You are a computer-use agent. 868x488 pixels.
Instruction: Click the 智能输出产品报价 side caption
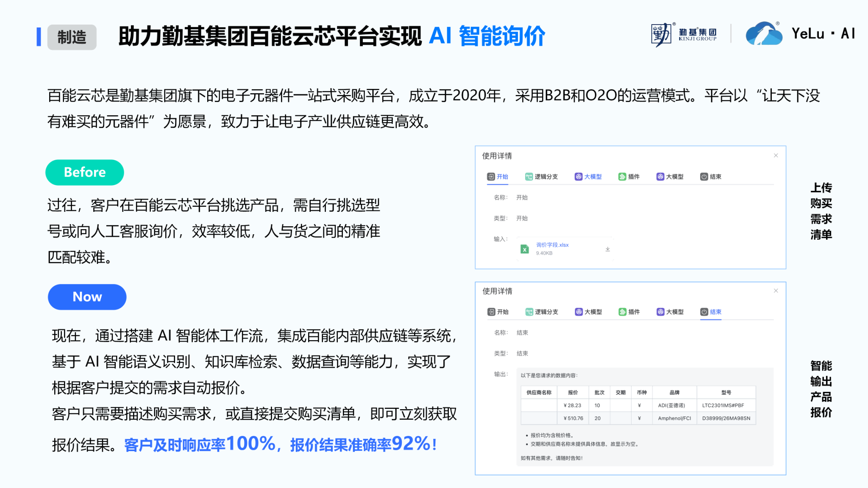coord(821,389)
